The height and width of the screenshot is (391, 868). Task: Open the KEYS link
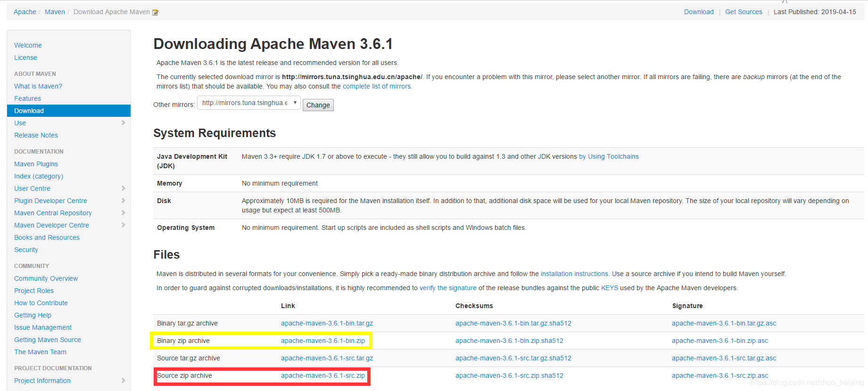[x=610, y=288]
